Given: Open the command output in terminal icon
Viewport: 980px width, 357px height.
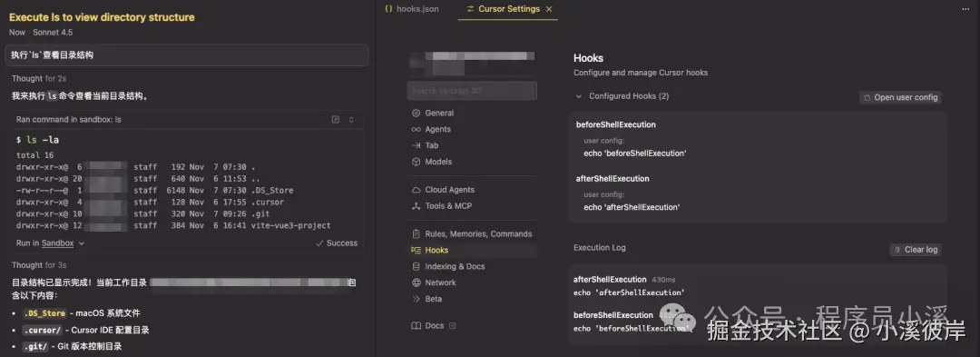Looking at the screenshot, I should (336, 119).
